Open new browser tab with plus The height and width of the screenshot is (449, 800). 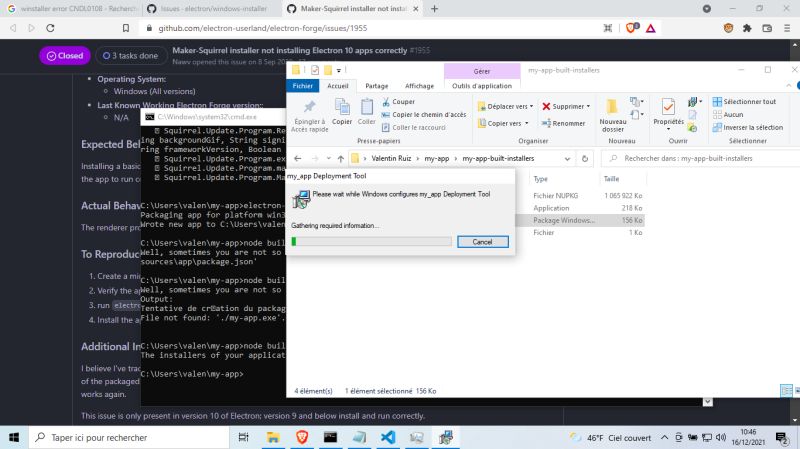[x=434, y=9]
